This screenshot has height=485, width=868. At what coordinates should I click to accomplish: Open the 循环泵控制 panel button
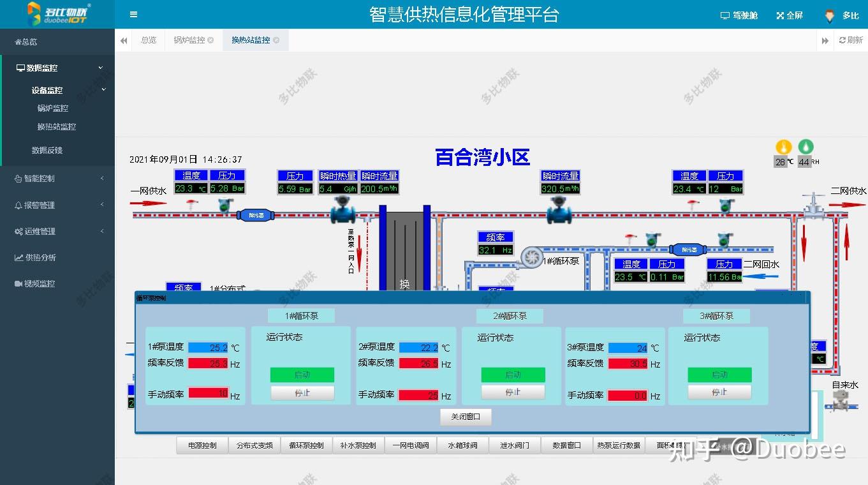[x=306, y=445]
